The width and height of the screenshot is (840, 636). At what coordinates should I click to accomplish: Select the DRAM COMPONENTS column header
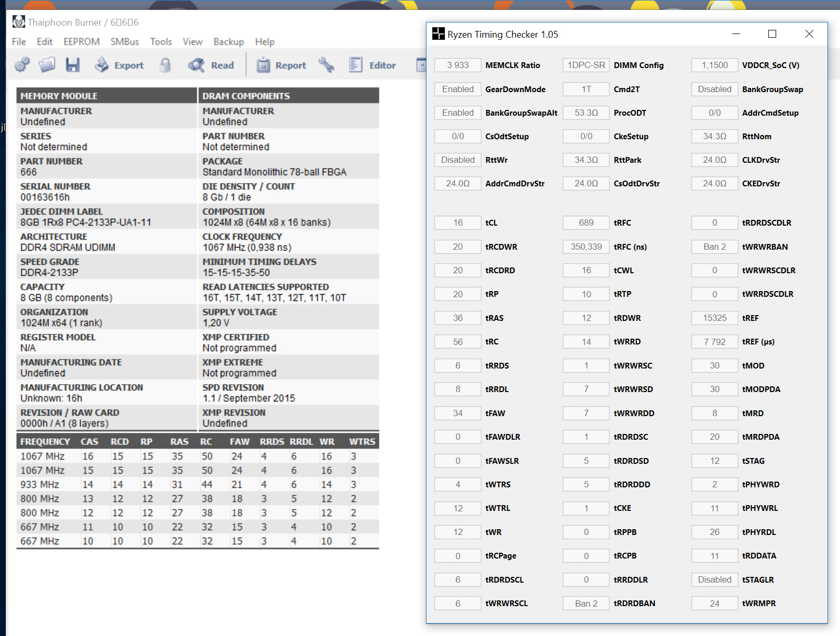[x=289, y=96]
